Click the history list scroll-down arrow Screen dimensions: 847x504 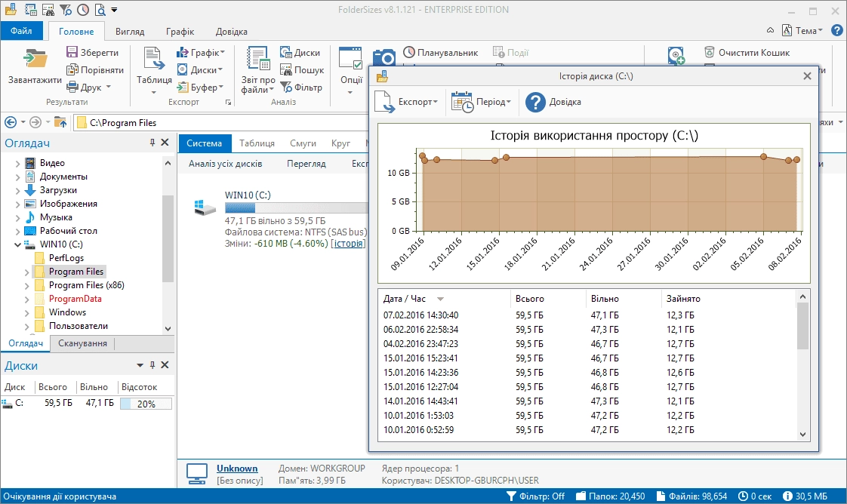[802, 435]
